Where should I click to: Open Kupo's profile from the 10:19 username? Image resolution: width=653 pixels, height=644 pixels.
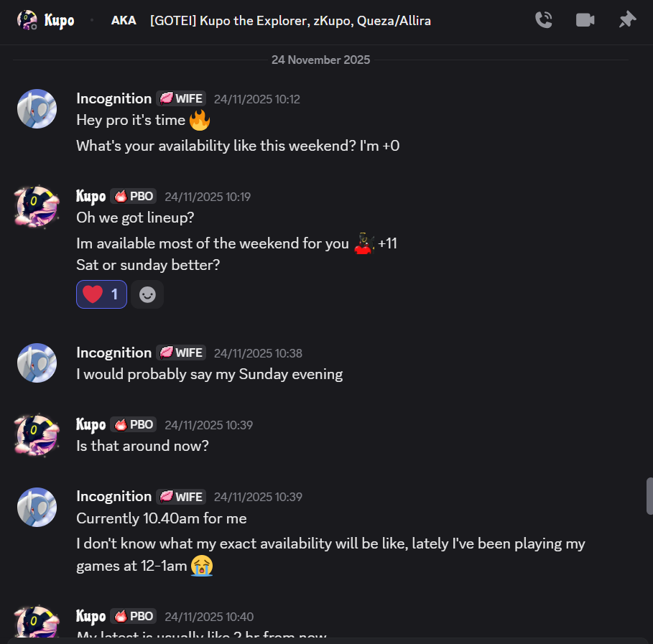(91, 196)
